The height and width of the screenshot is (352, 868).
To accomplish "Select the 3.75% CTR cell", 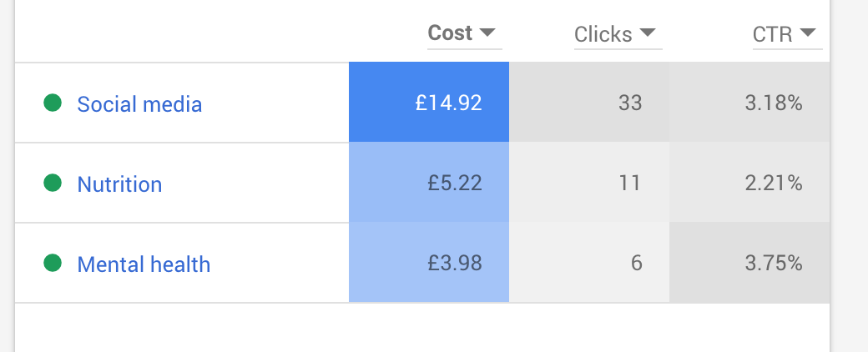I will point(749,263).
